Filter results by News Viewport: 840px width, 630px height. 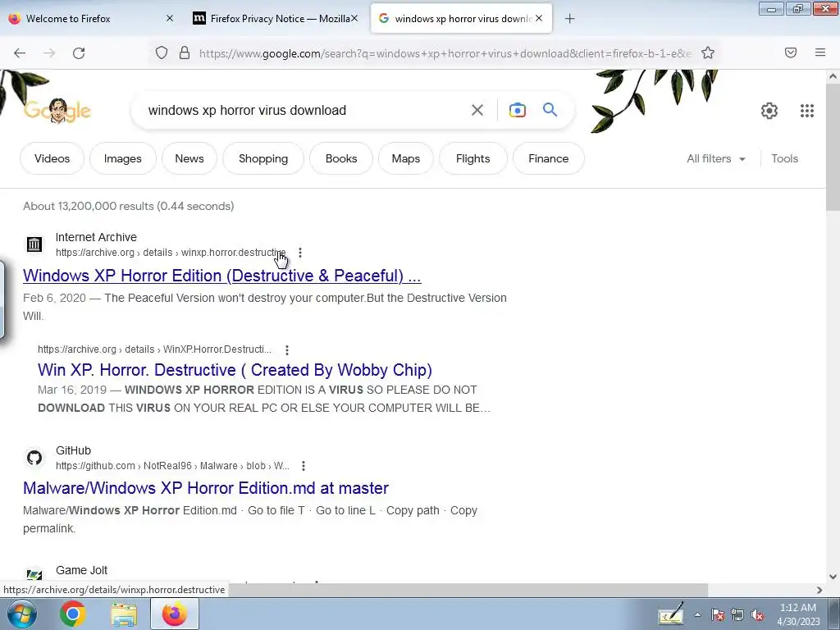click(x=189, y=158)
